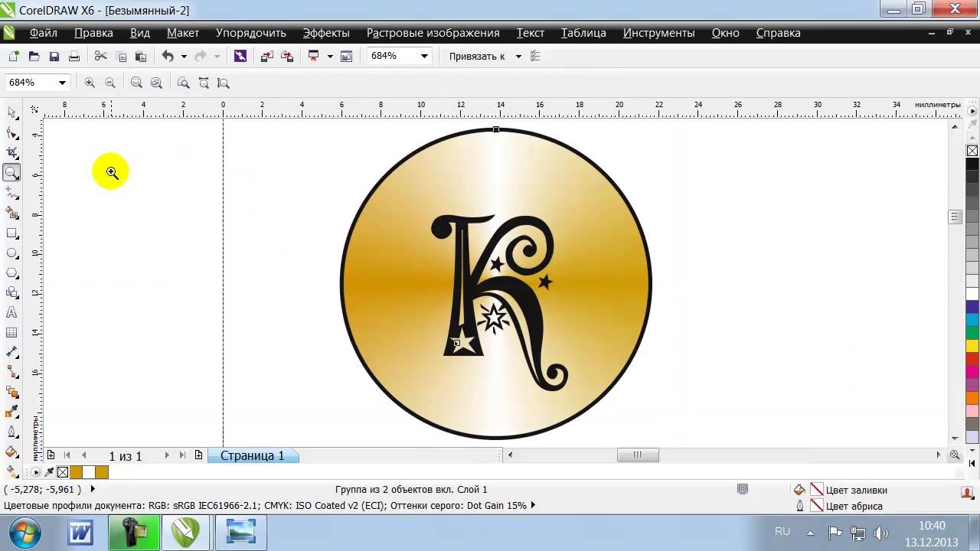980x551 pixels.
Task: Click the Cut scissors icon
Action: coord(100,56)
